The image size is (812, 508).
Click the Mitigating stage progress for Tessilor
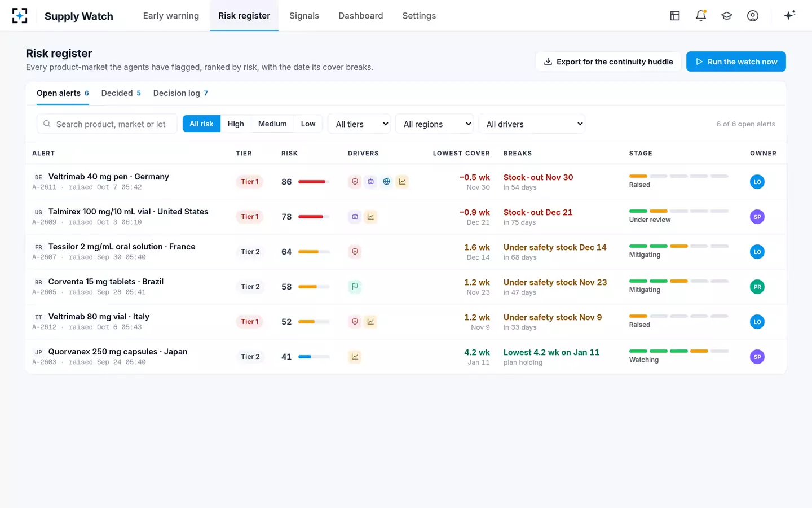point(678,246)
